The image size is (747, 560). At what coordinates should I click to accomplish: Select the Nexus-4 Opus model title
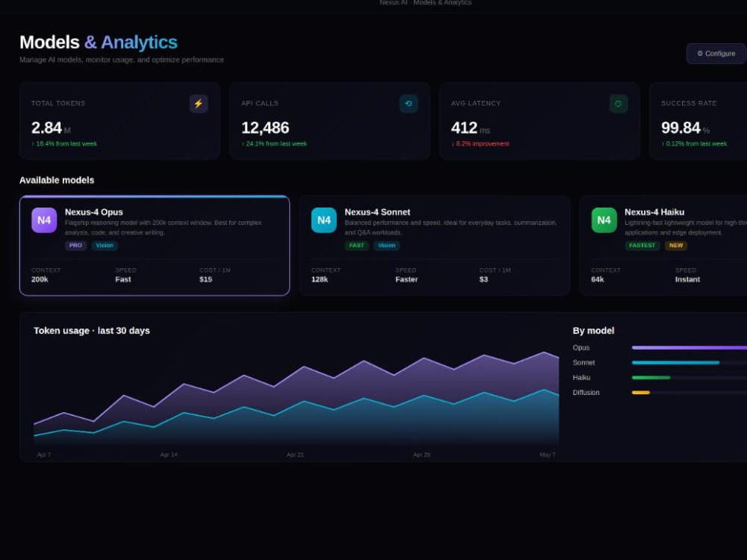pos(94,212)
